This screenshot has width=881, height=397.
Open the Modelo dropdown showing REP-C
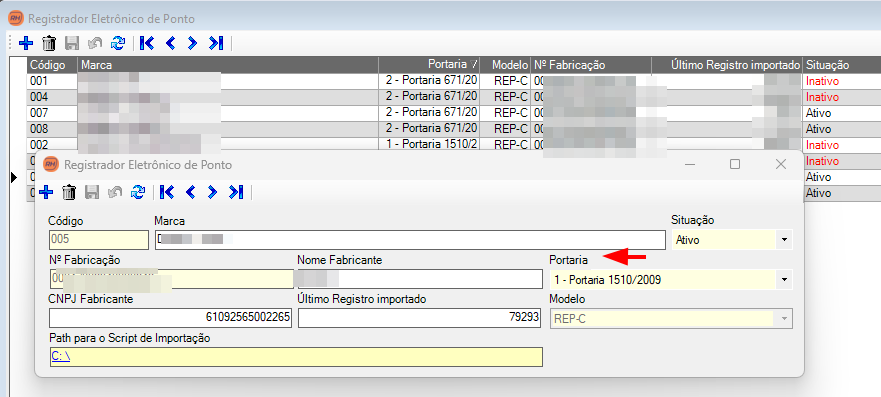point(784,319)
